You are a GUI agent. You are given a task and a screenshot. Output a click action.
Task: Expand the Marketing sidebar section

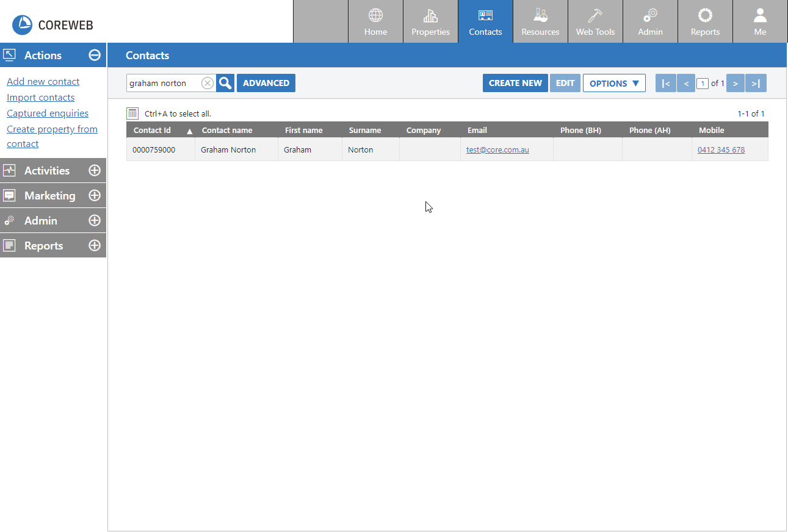(x=95, y=196)
